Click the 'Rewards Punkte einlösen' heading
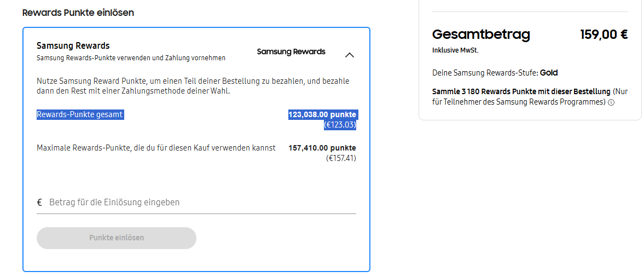 tap(78, 13)
